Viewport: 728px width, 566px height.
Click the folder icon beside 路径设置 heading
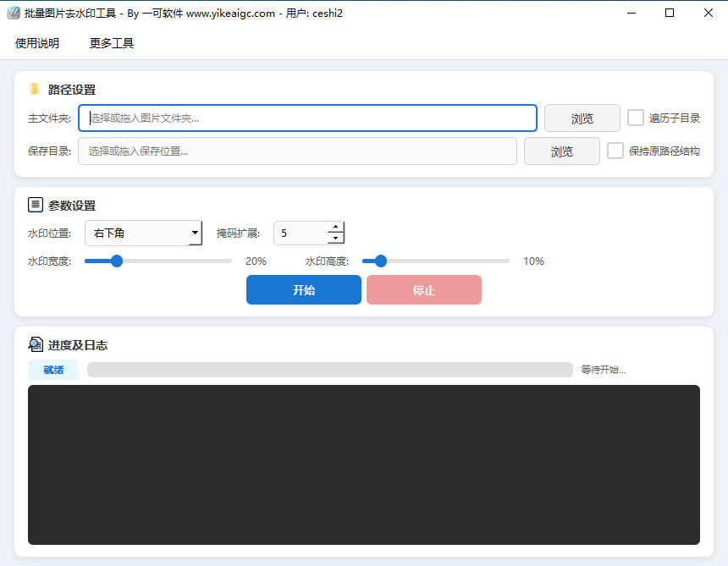click(x=34, y=89)
